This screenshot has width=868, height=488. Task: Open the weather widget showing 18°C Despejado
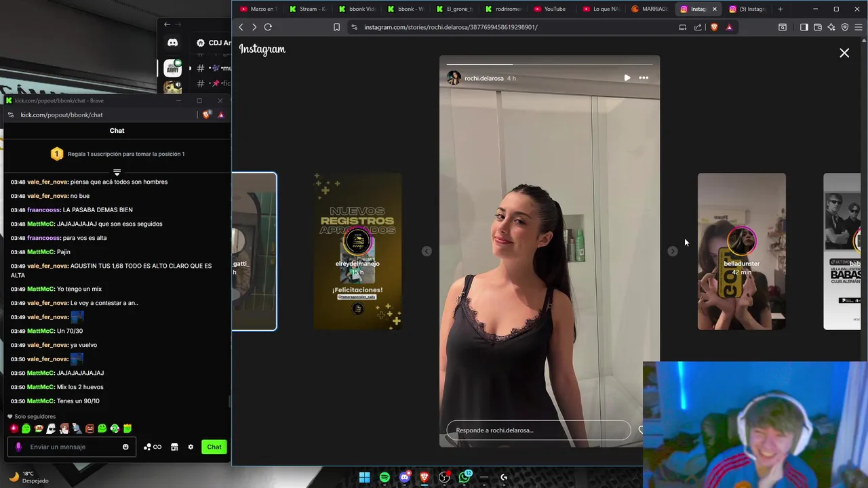tap(27, 477)
